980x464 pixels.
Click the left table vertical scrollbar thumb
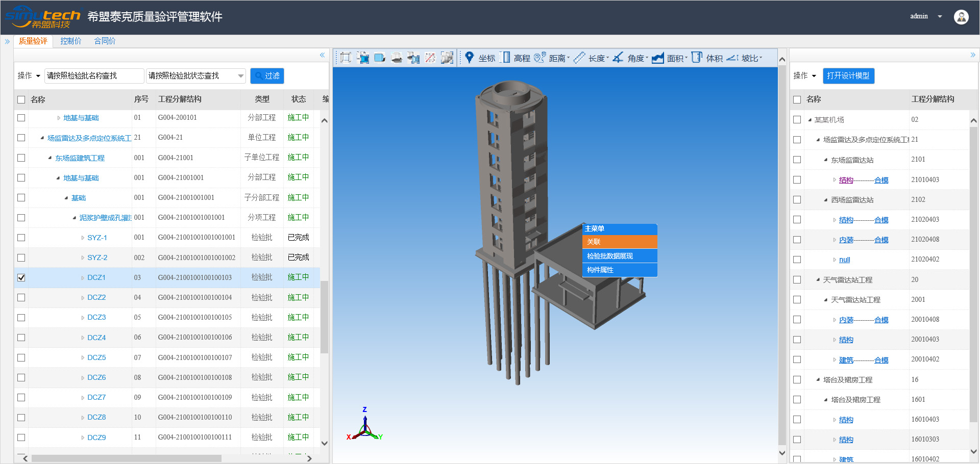(324, 317)
